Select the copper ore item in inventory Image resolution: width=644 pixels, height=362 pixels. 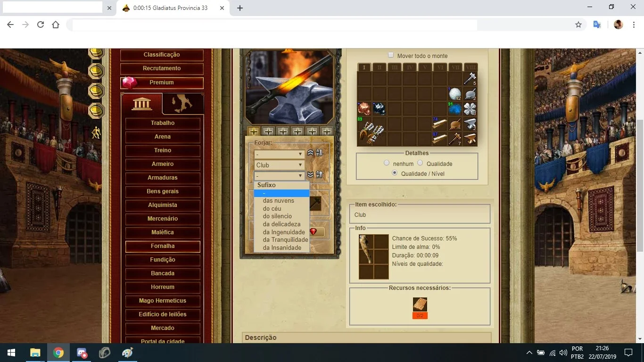coord(364,109)
